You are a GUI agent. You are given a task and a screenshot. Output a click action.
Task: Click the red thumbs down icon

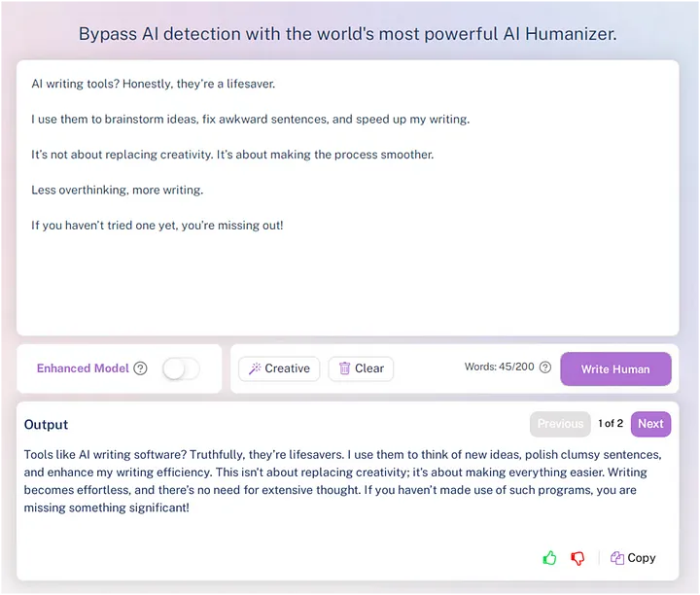tap(577, 558)
